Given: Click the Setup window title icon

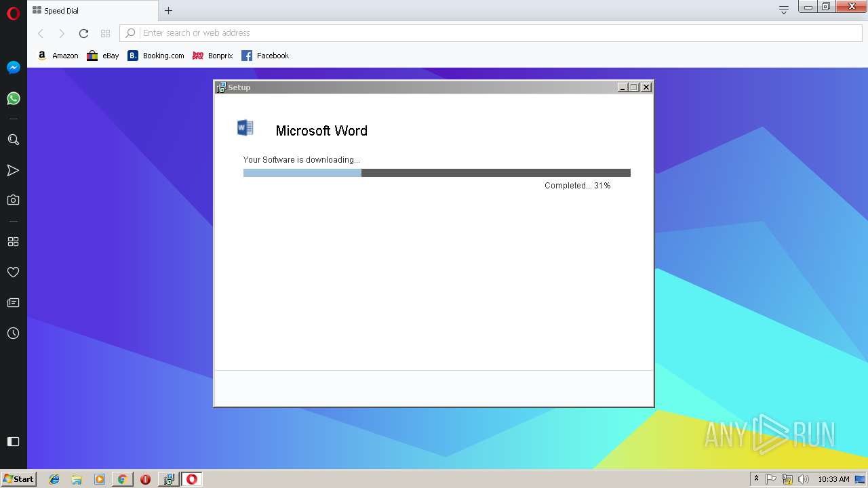Looking at the screenshot, I should tap(221, 87).
